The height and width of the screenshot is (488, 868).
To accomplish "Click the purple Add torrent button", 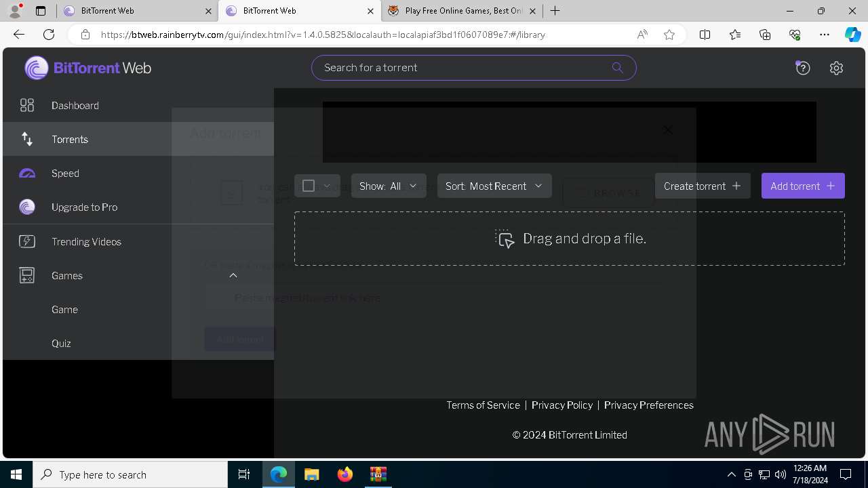I will (803, 186).
